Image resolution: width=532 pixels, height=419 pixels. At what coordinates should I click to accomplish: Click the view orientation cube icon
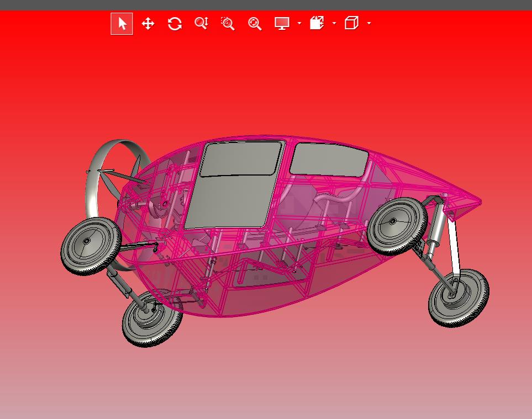(x=351, y=23)
